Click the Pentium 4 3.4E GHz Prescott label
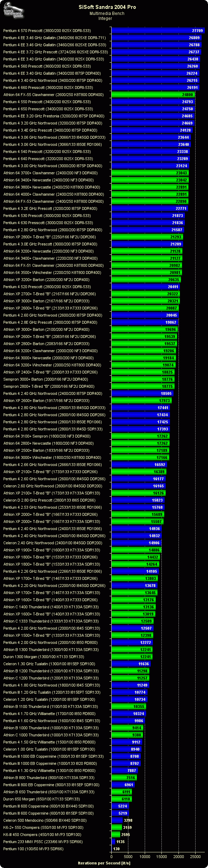The image size is (208, 868). click(x=50, y=130)
